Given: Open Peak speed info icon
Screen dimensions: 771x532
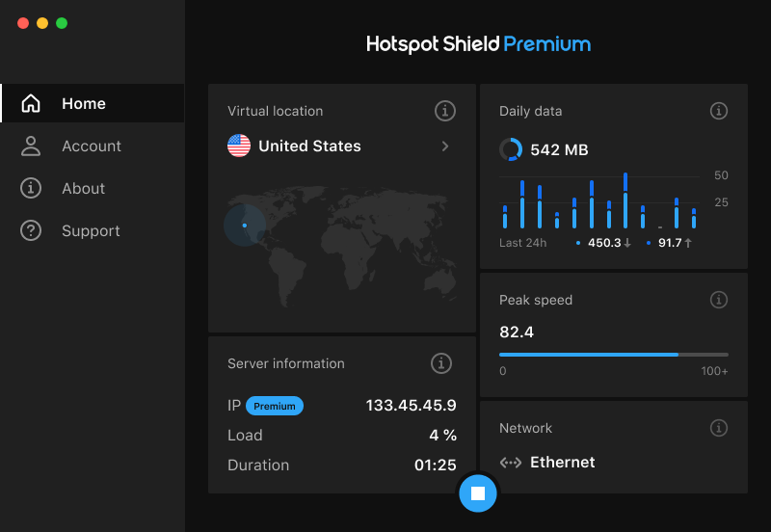Looking at the screenshot, I should pos(718,300).
